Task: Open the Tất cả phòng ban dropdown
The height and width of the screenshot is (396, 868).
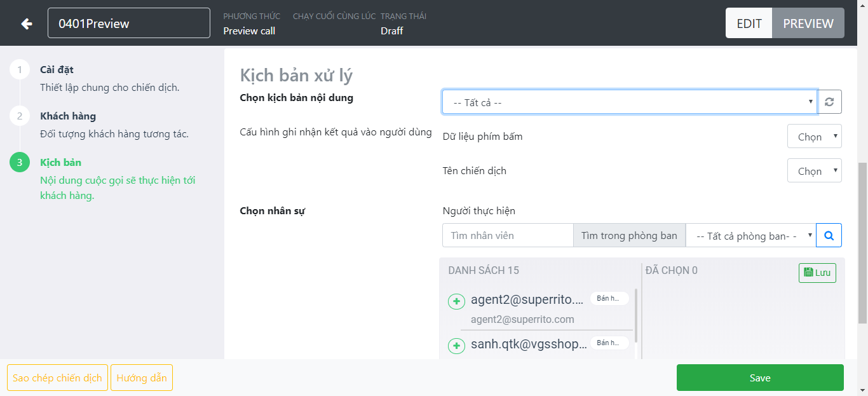Action: [750, 235]
